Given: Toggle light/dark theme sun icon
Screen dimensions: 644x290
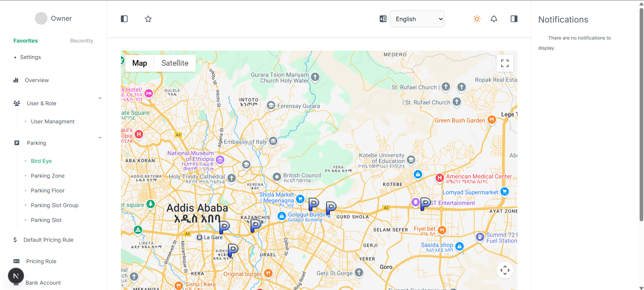Looking at the screenshot, I should click(476, 19).
